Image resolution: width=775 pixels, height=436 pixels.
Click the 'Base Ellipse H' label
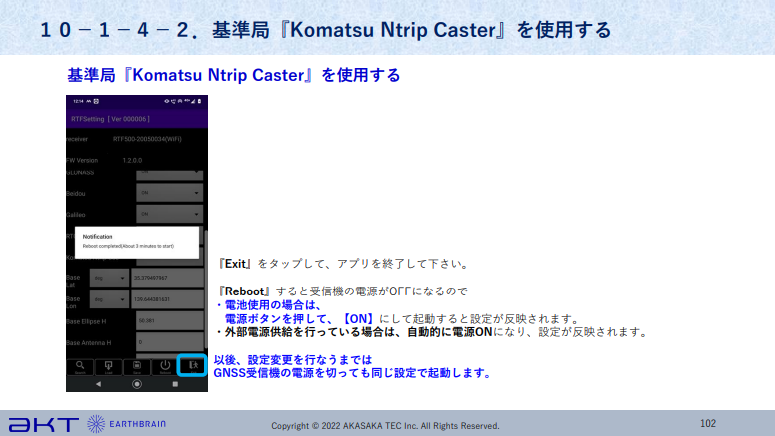point(86,321)
